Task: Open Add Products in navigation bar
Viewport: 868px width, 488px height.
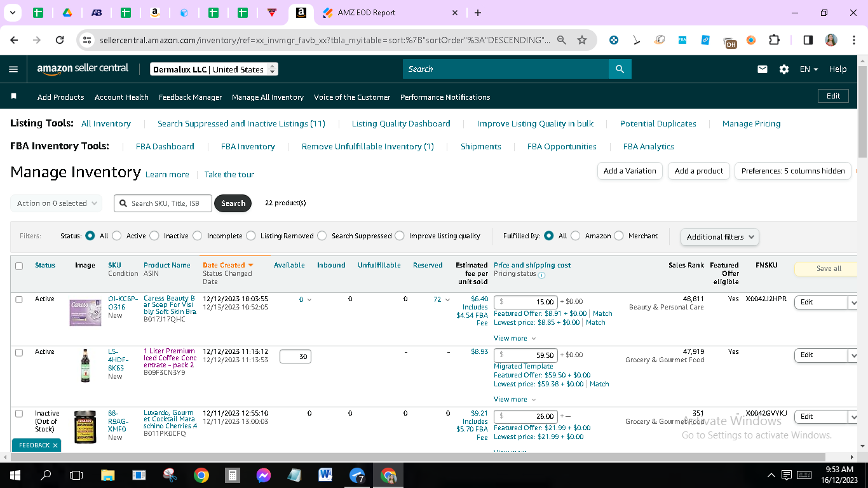Action: pyautogui.click(x=61, y=97)
